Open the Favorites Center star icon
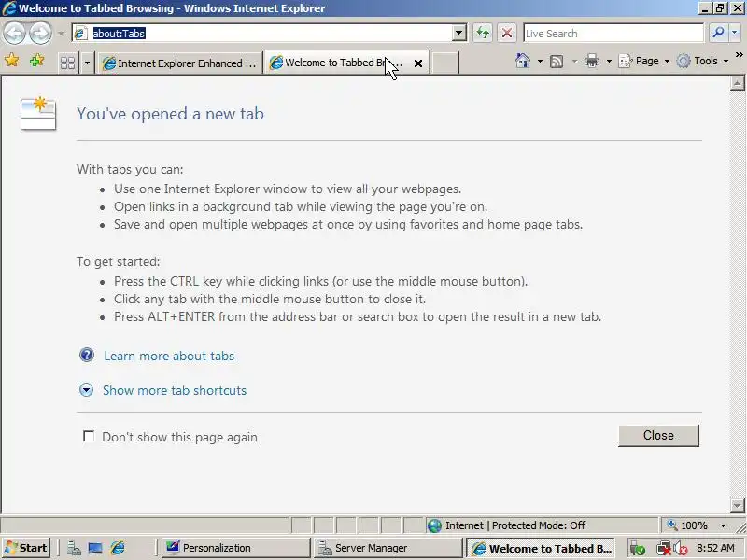This screenshot has height=560, width=747. [x=12, y=61]
